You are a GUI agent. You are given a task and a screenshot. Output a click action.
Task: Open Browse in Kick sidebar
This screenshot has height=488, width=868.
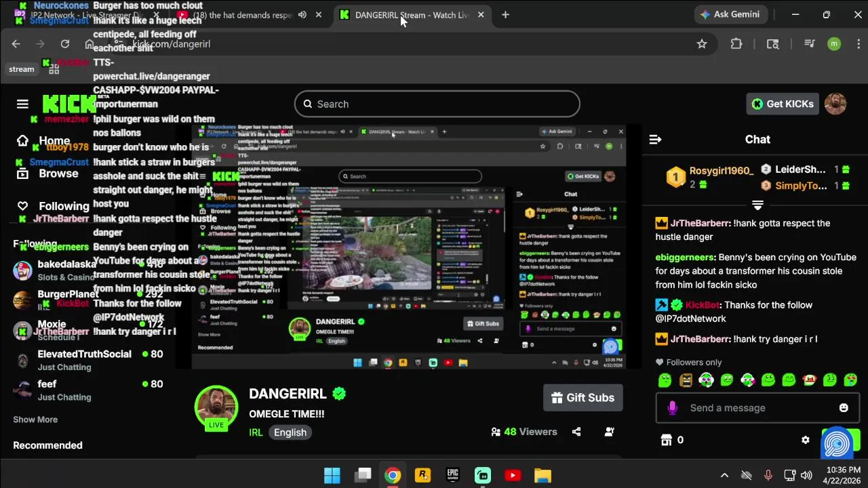[x=58, y=174]
